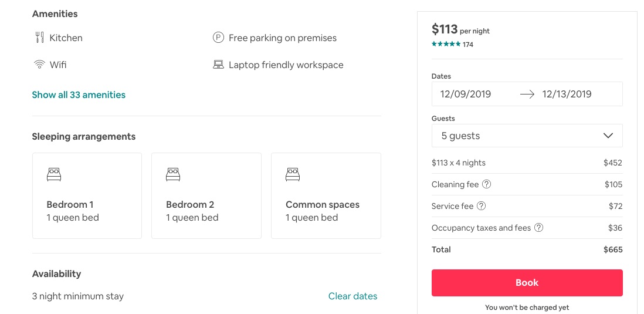This screenshot has width=644, height=314.
Task: Click the laptop workspace icon
Action: click(x=219, y=65)
